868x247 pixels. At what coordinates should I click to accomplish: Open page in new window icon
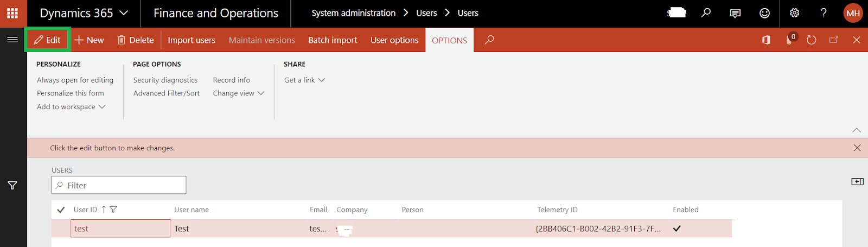tap(834, 40)
